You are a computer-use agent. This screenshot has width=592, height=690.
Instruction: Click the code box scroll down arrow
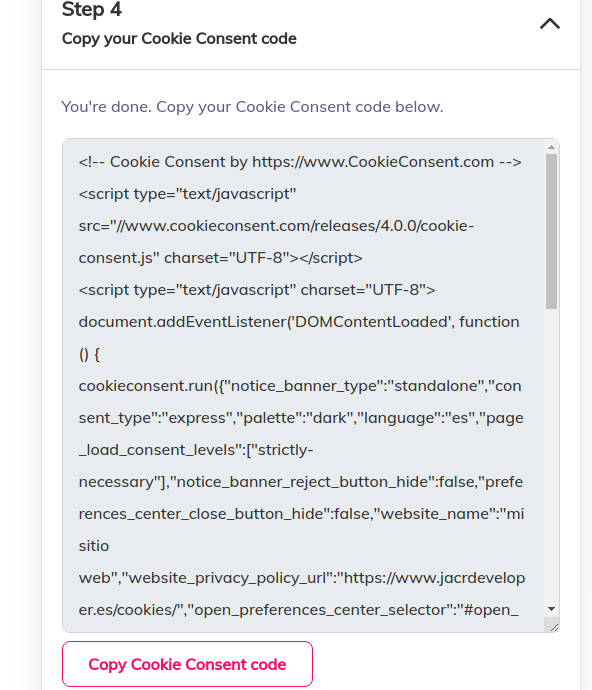(x=552, y=609)
